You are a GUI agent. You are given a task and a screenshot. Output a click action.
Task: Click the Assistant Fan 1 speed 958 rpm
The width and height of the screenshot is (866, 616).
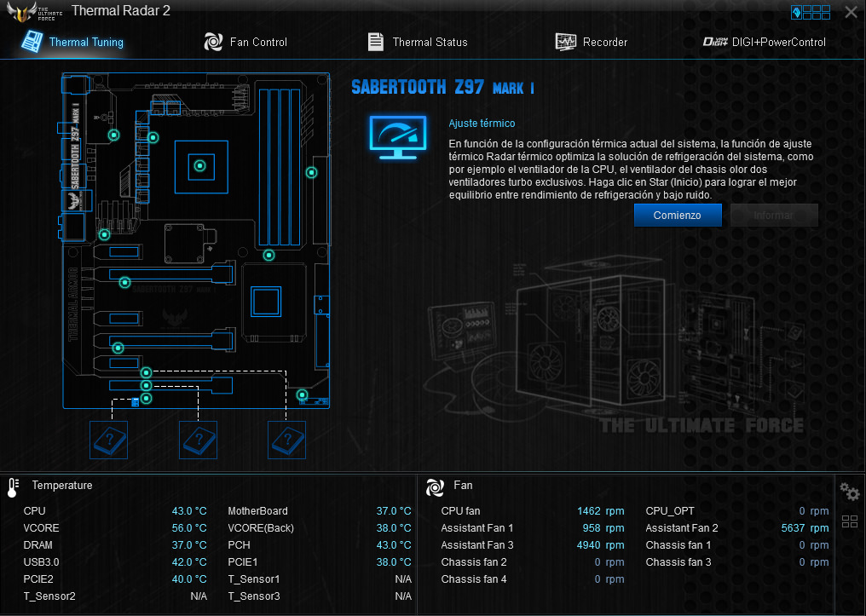pos(603,528)
